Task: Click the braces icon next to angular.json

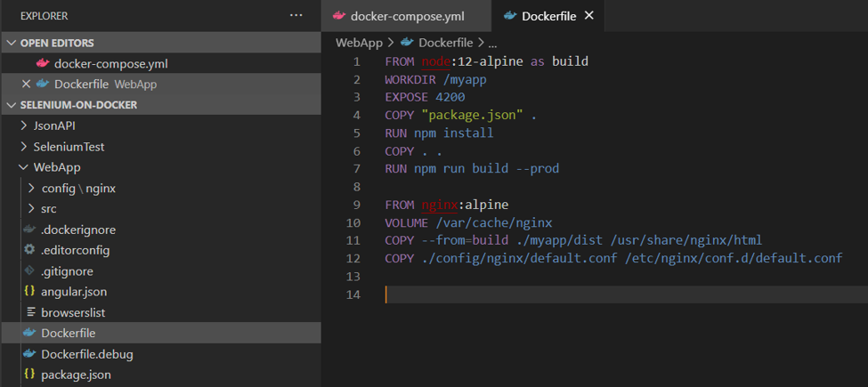Action: click(x=30, y=292)
